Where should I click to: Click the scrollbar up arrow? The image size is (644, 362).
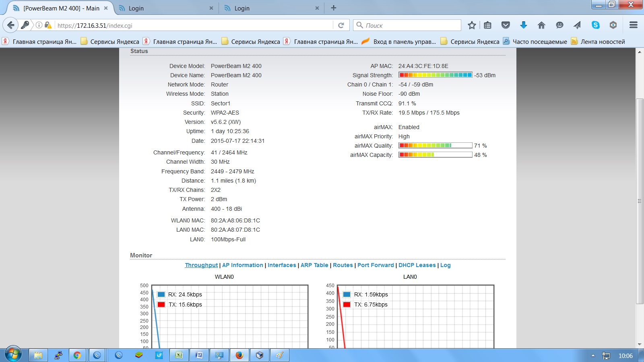pos(640,52)
